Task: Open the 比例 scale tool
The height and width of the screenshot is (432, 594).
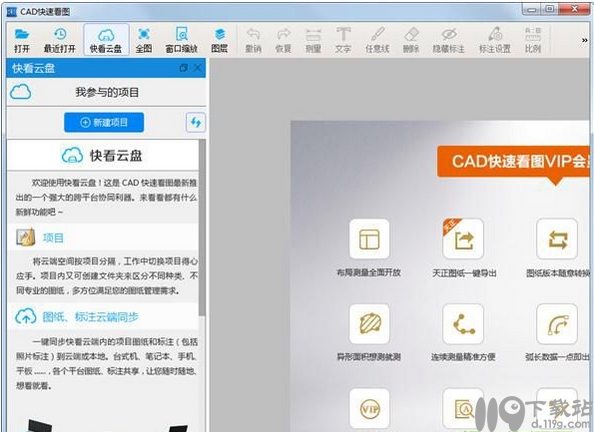Action: pos(533,40)
